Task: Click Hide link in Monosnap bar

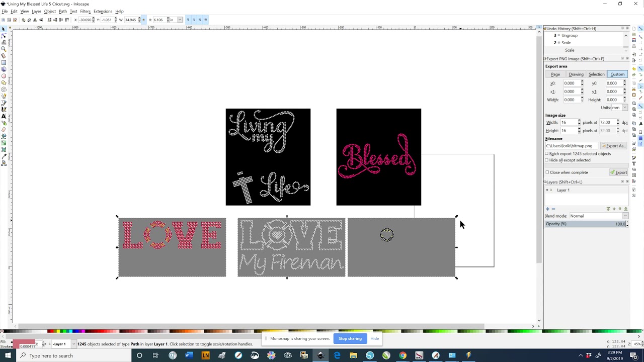Action: coord(375,338)
